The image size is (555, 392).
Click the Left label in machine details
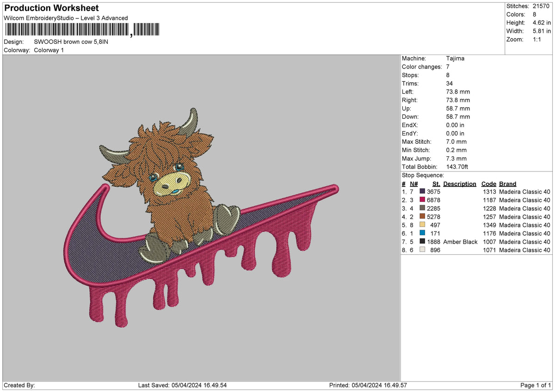(x=408, y=92)
